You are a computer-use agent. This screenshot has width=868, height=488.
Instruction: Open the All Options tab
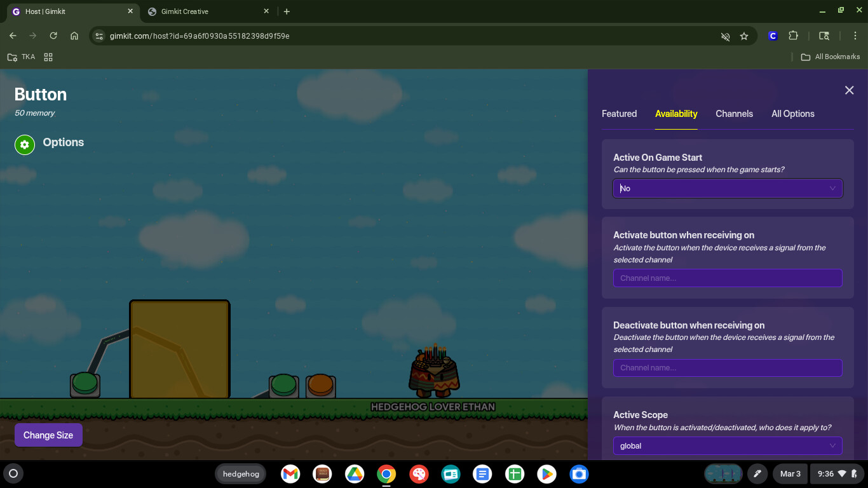792,114
